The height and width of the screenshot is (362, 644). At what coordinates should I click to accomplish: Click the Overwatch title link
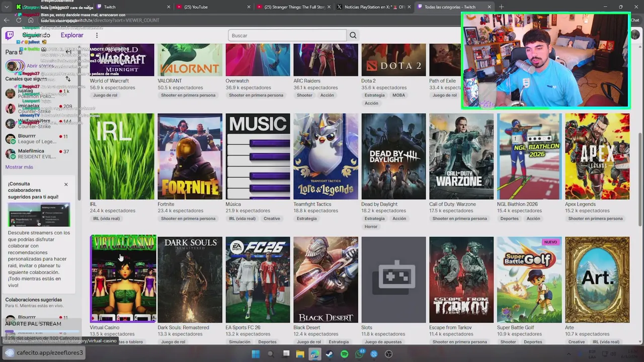(x=237, y=80)
